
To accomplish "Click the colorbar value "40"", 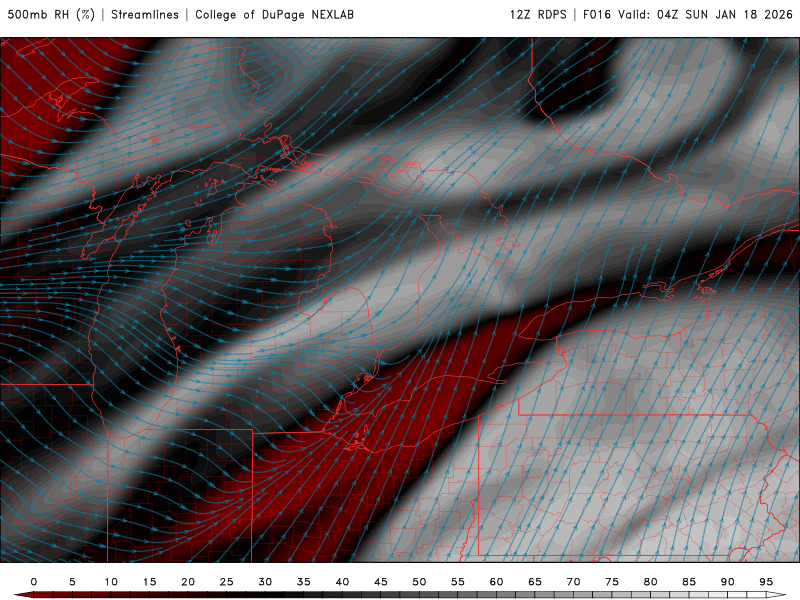I will click(342, 582).
